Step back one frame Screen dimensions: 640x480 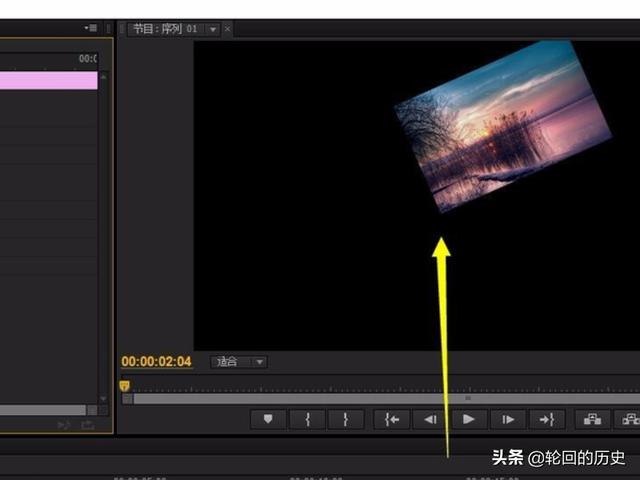[x=430, y=420]
